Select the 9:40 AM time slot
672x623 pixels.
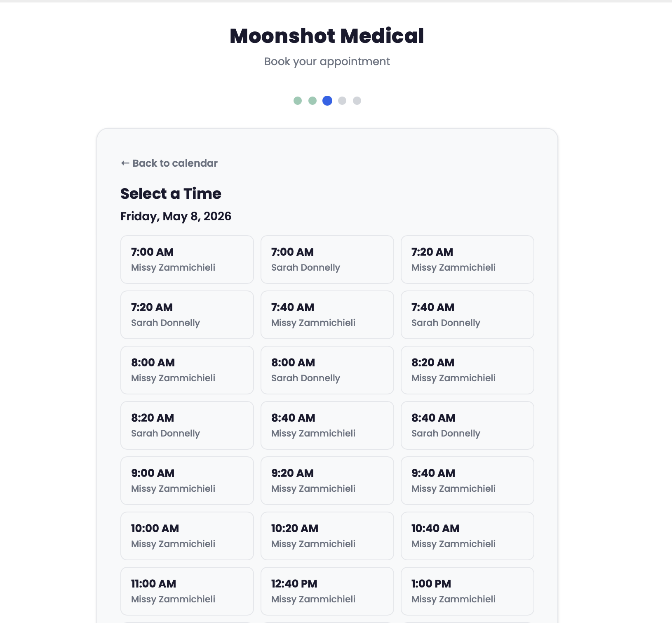point(467,480)
